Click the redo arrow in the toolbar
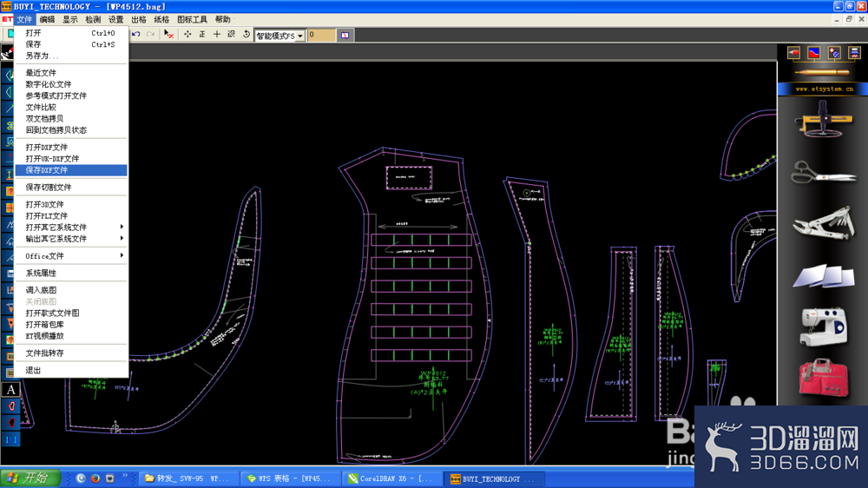Screen dimensions: 868x488 (150, 35)
